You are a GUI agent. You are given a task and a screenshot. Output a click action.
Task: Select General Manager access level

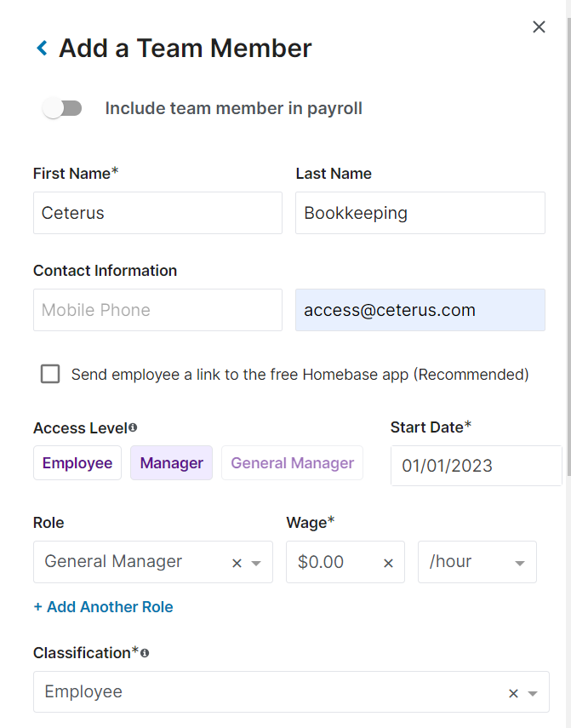[292, 463]
